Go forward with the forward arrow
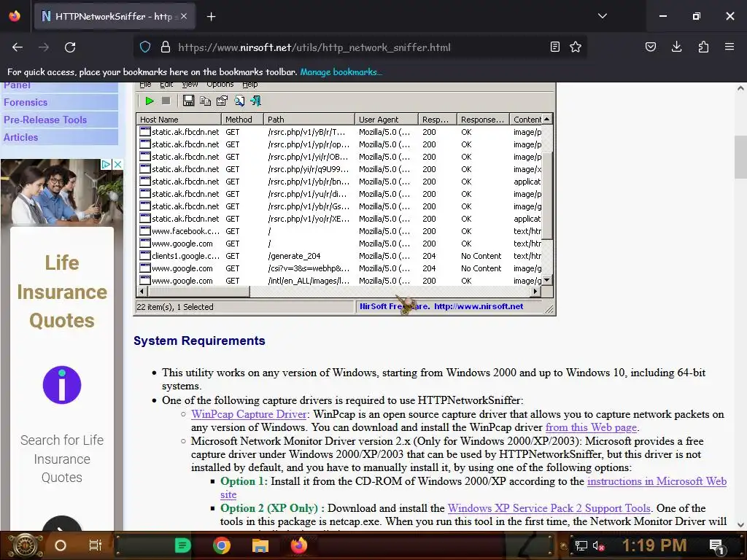Image resolution: width=747 pixels, height=560 pixels. pyautogui.click(x=44, y=47)
